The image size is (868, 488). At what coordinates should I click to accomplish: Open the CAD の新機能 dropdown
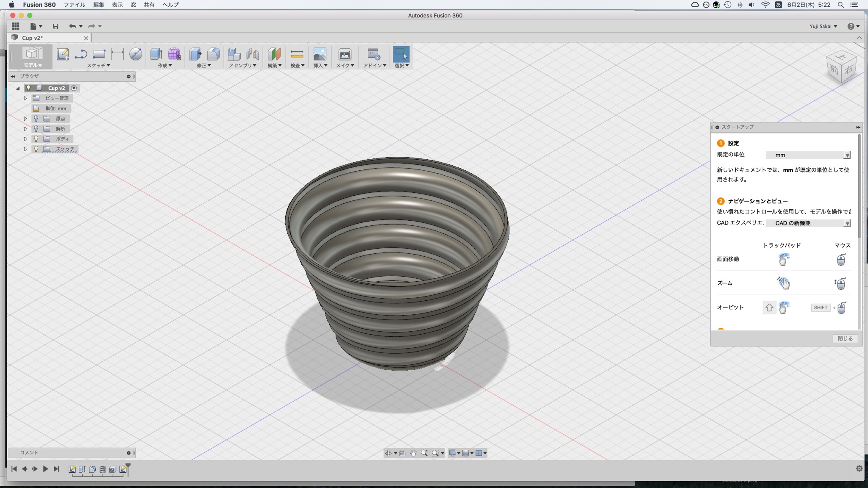pyautogui.click(x=808, y=223)
